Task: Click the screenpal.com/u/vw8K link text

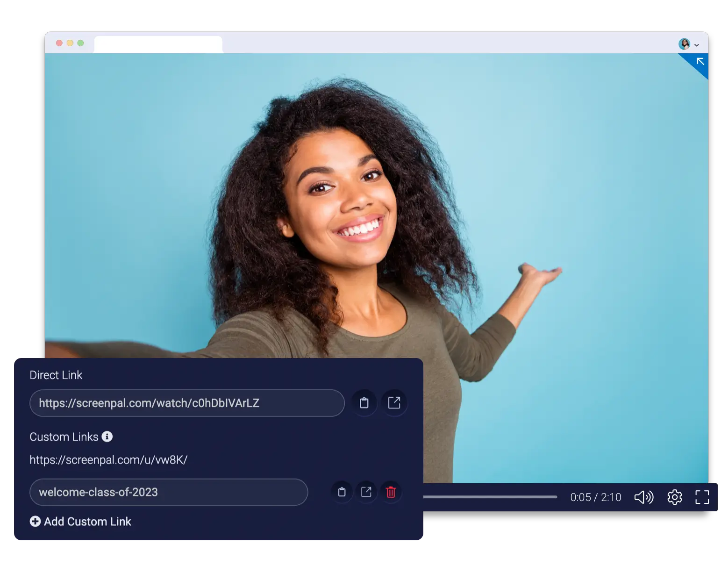Action: [x=108, y=459]
